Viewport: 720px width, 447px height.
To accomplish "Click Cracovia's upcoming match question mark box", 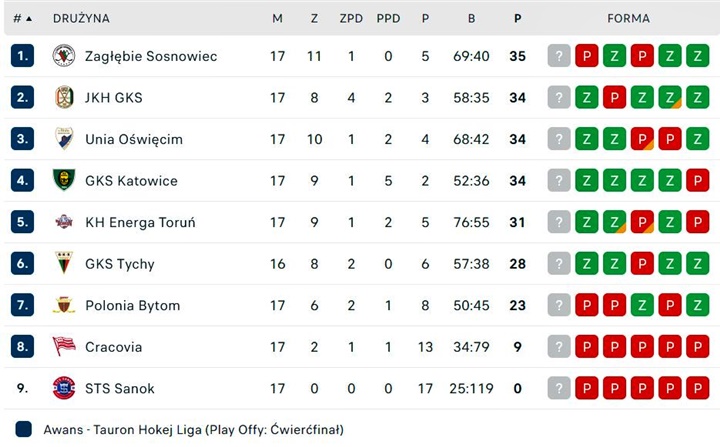I will [x=559, y=347].
